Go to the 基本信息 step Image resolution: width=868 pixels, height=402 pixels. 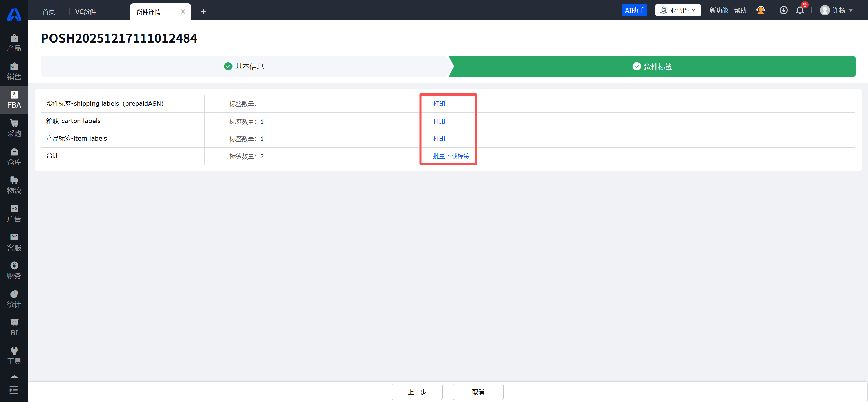244,66
